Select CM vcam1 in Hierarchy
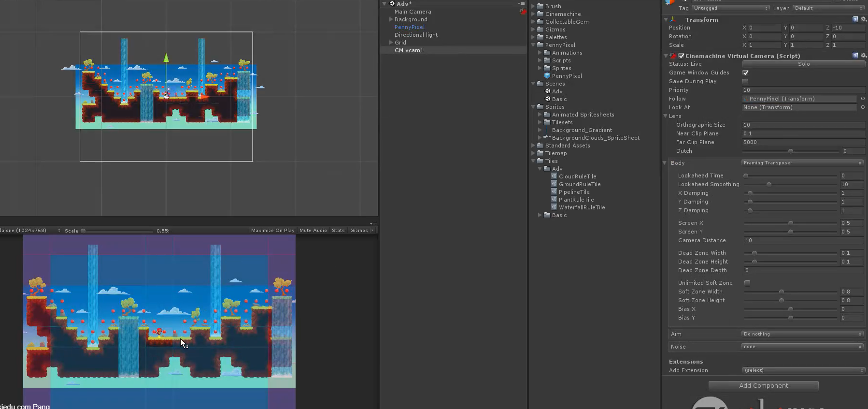 coord(409,50)
